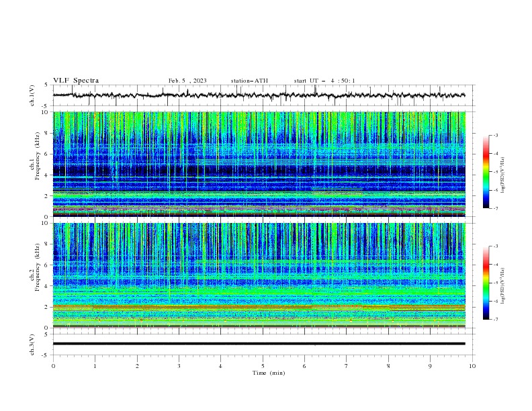Click the ch.1 spectrogram color scale bar
532x411 pixels.
pos(486,172)
